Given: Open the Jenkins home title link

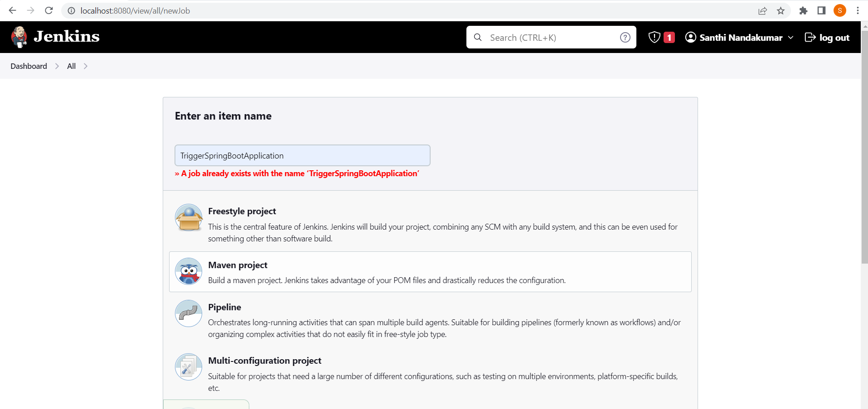Looking at the screenshot, I should point(67,36).
